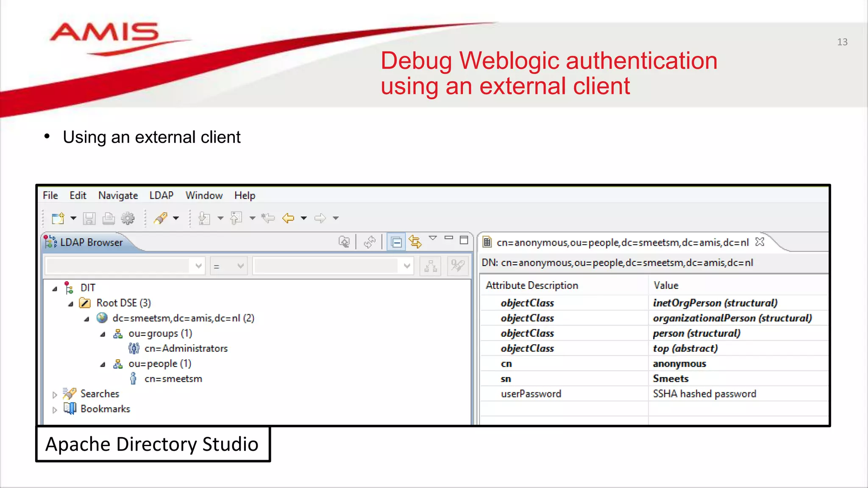The width and height of the screenshot is (868, 488).
Task: Open the Navigate menu
Action: coord(118,195)
